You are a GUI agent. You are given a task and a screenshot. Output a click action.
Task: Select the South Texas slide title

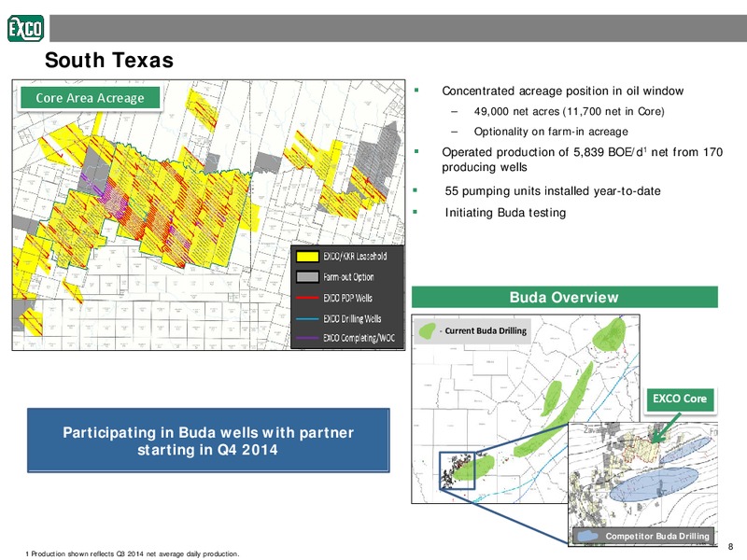109,61
